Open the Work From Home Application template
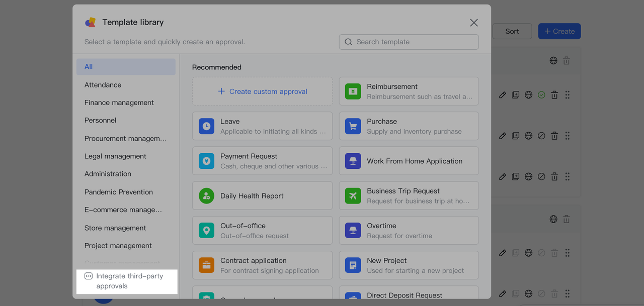The image size is (644, 306). pyautogui.click(x=409, y=161)
